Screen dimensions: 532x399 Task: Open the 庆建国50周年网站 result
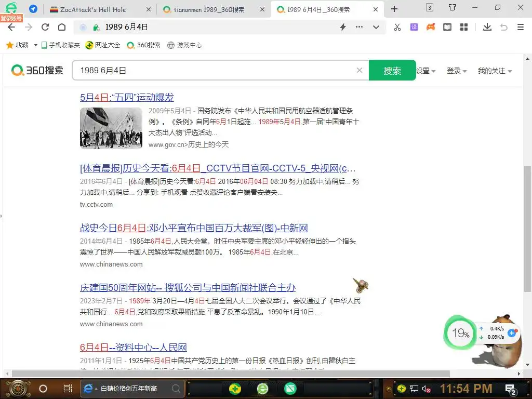coord(188,287)
